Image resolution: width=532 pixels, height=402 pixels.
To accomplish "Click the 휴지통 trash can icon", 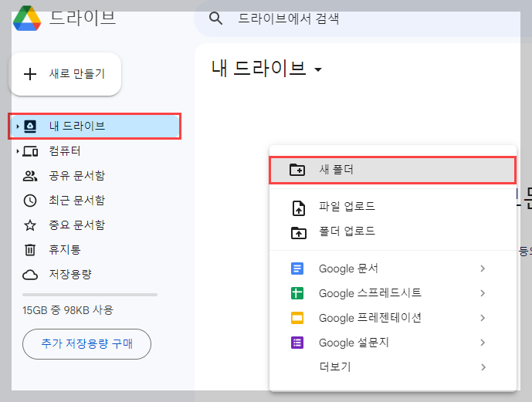I will (x=30, y=250).
